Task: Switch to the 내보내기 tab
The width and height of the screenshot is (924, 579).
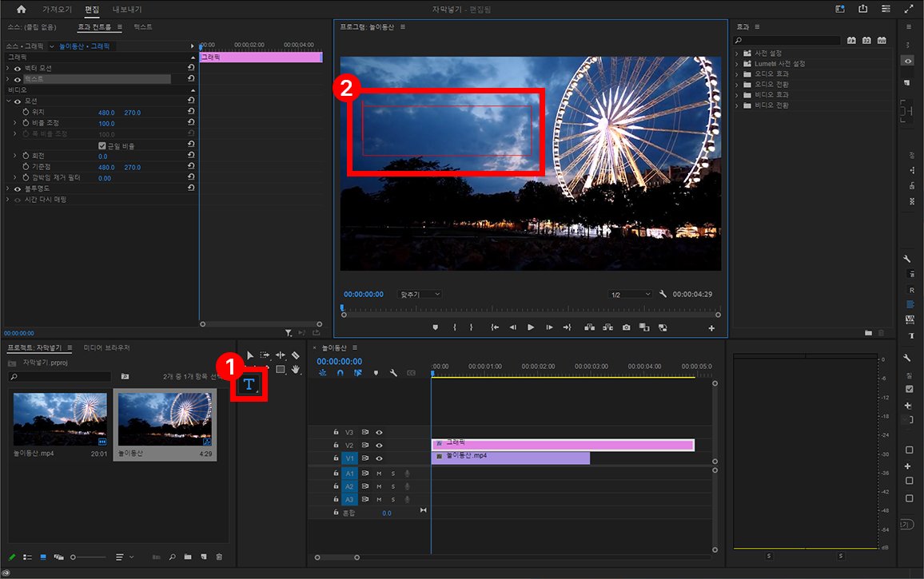Action: tap(126, 10)
